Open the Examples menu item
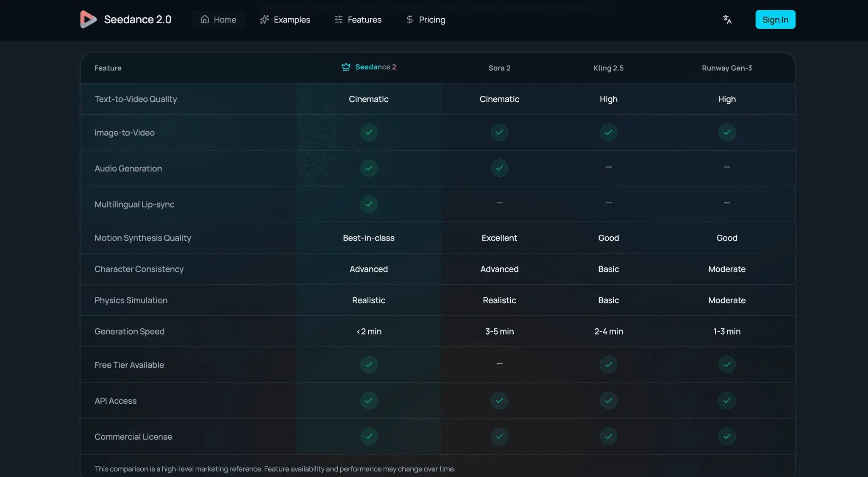The height and width of the screenshot is (477, 868). [285, 19]
